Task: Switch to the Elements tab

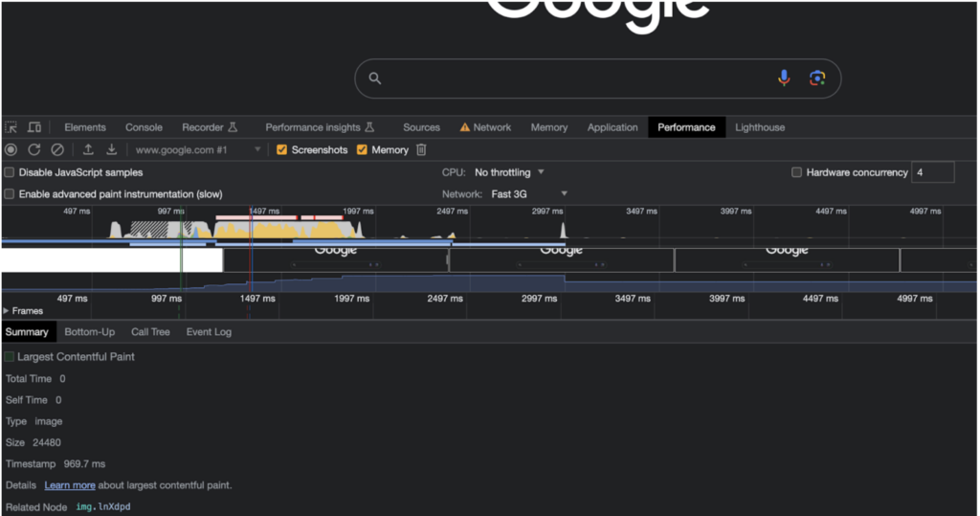Action: (x=85, y=127)
